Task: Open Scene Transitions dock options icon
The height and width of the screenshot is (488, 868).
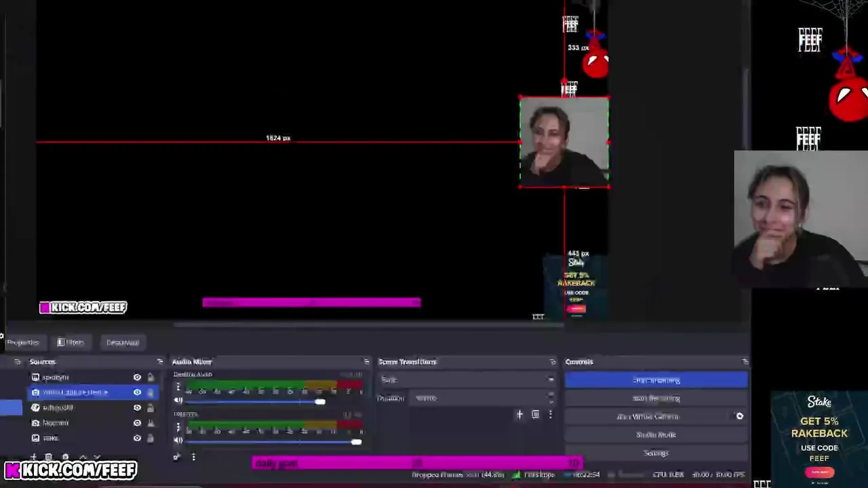Action: 553,361
